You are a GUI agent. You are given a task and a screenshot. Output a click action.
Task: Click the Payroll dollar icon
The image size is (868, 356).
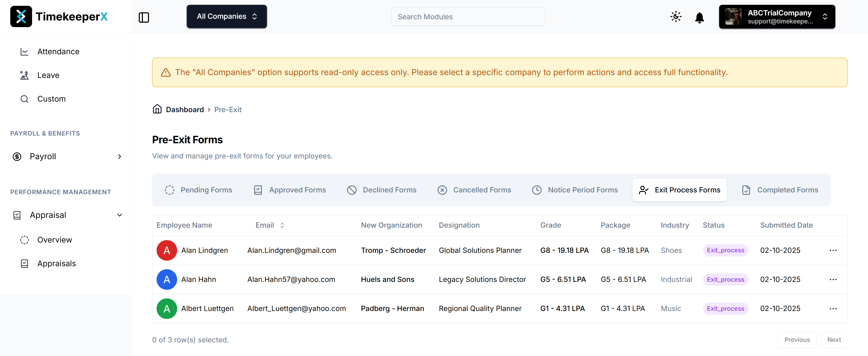click(17, 157)
